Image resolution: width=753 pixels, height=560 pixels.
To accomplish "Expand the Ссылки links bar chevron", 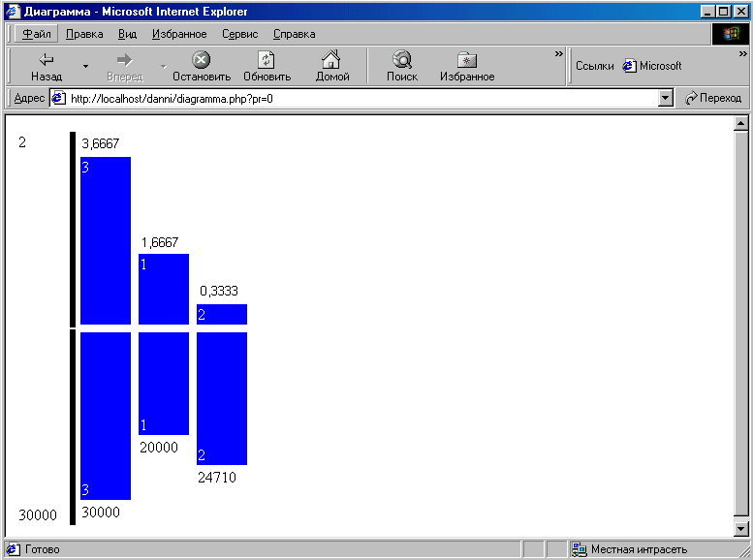I will coord(743,53).
